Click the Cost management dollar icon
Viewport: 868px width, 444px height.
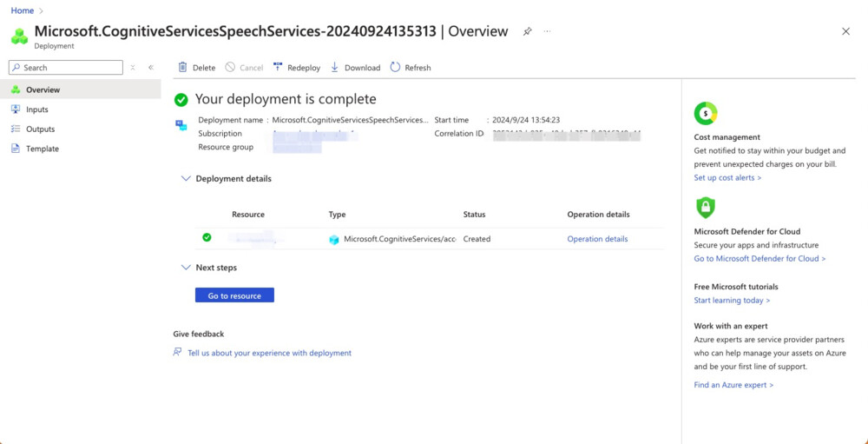[705, 114]
